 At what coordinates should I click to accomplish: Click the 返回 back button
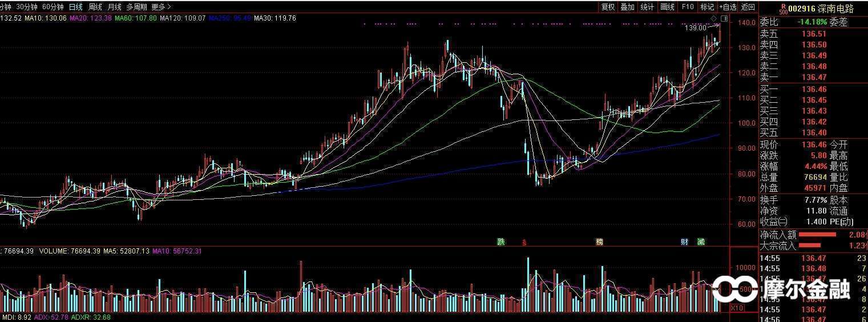(748, 7)
